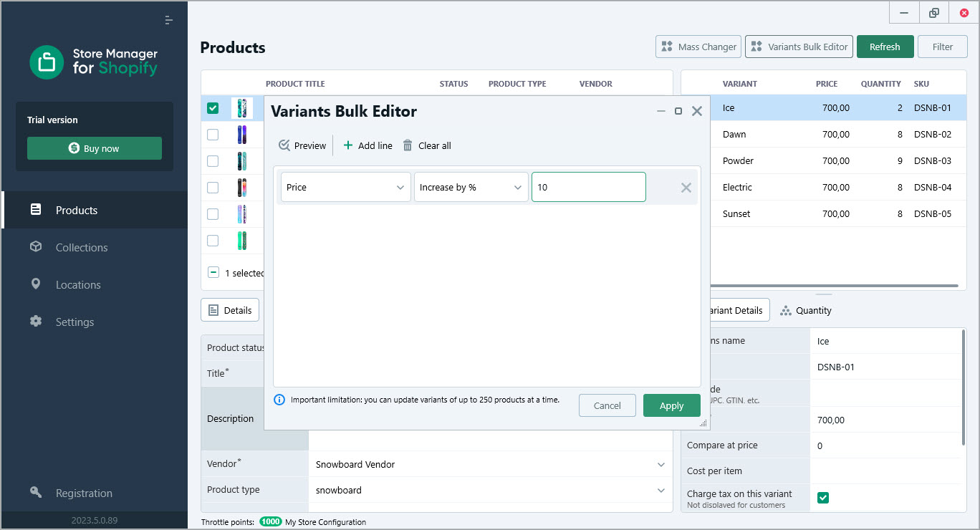Switch to the Quantity tab

pos(806,310)
